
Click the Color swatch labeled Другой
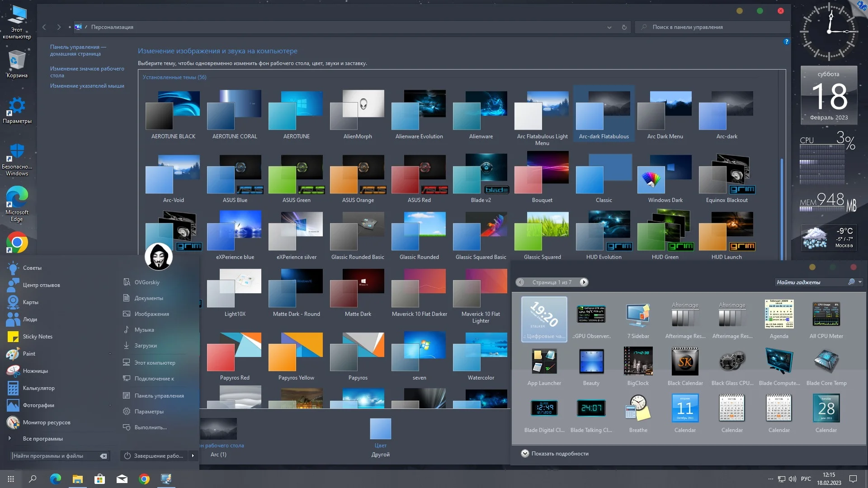380,429
